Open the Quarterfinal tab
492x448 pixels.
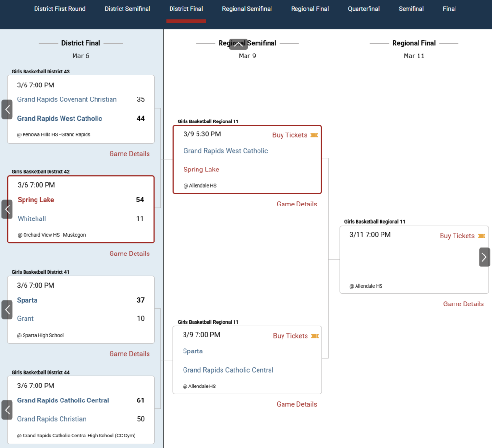tap(364, 9)
